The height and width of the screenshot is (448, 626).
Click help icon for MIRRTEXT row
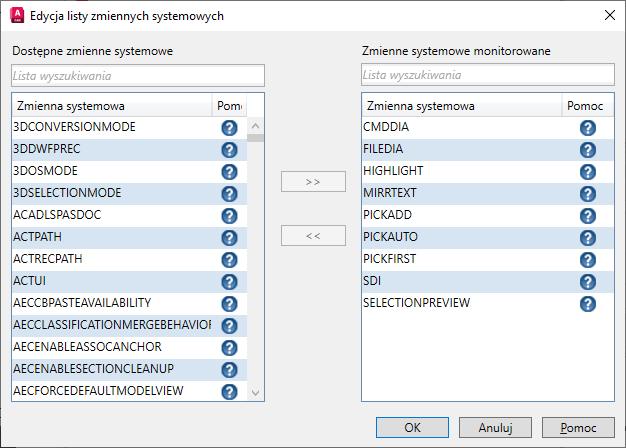(x=588, y=194)
